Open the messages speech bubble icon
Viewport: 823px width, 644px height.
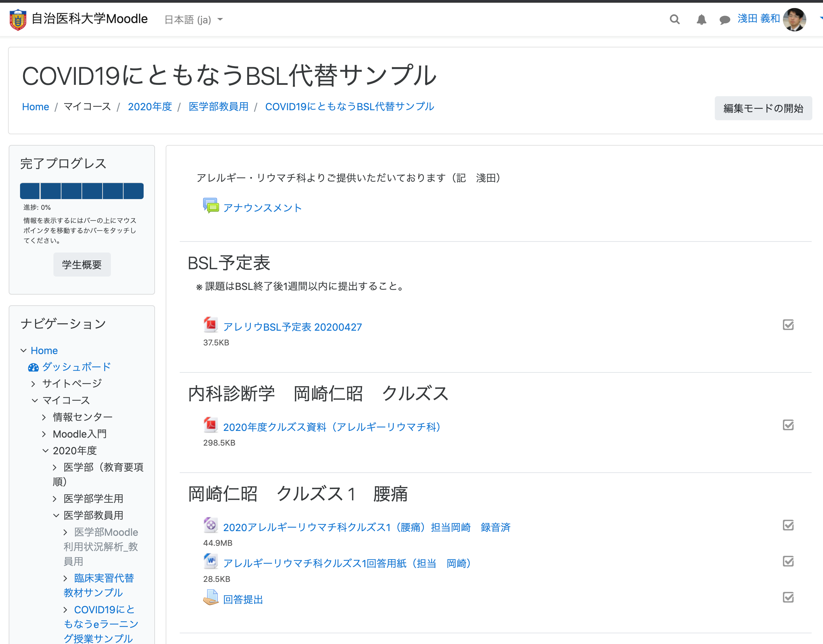(724, 20)
